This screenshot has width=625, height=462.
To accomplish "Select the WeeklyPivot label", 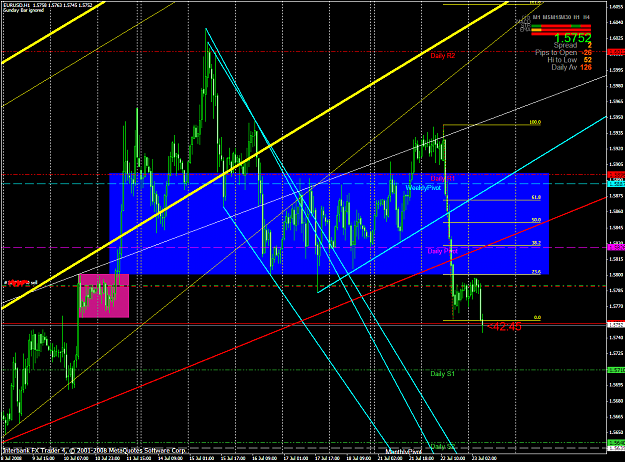I will click(423, 188).
